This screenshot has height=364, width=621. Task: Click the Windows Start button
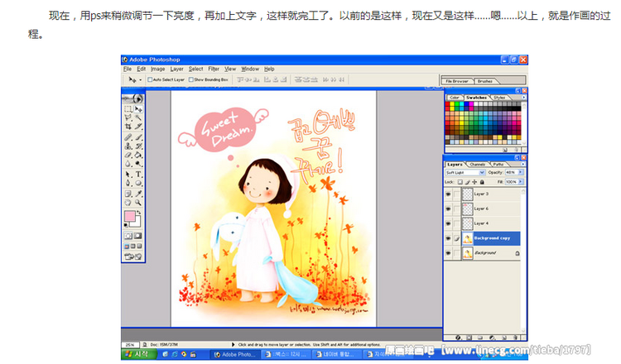[x=137, y=354]
